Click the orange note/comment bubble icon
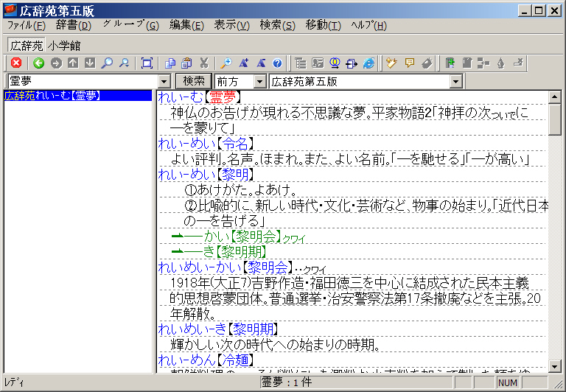 click(x=409, y=63)
